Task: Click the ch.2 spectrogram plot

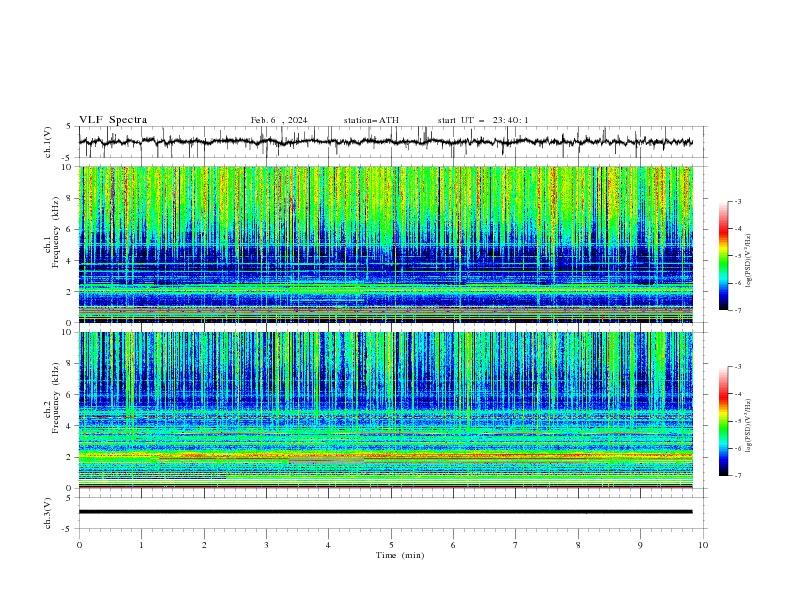Action: pos(385,410)
